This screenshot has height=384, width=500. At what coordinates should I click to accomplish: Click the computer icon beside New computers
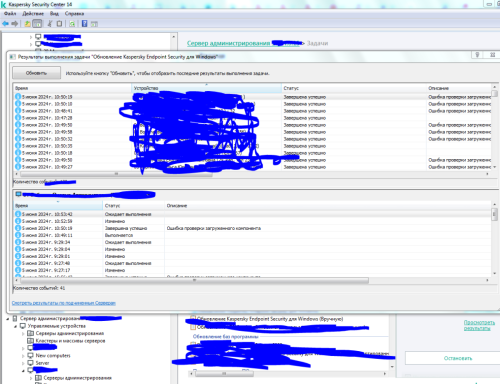coord(30,355)
